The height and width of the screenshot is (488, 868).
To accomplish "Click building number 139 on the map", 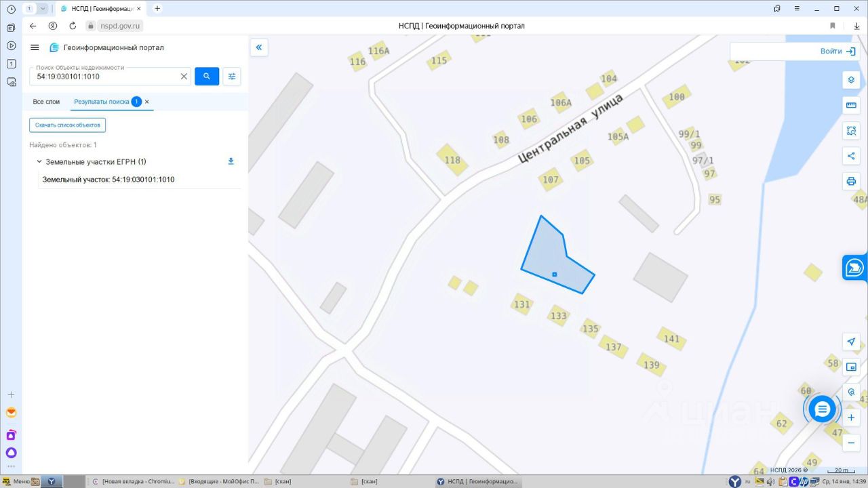I will (x=652, y=365).
